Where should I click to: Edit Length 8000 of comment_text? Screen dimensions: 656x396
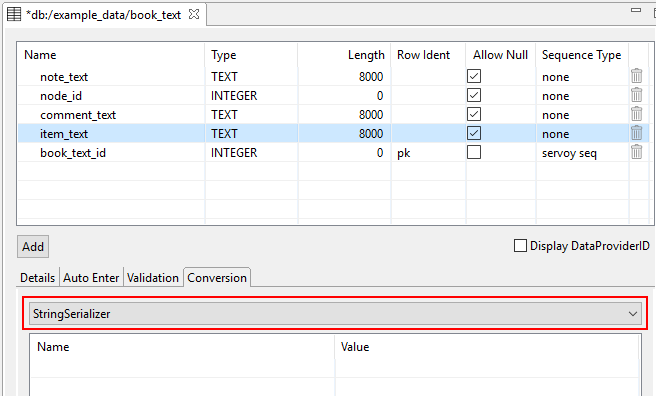tap(371, 115)
